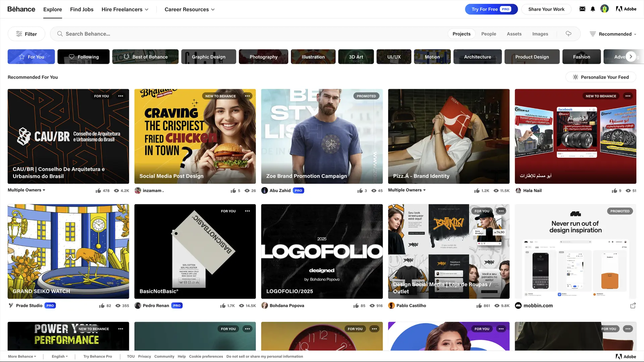Open options menu on the Arabic tire project
The width and height of the screenshot is (644, 362).
pyautogui.click(x=628, y=96)
